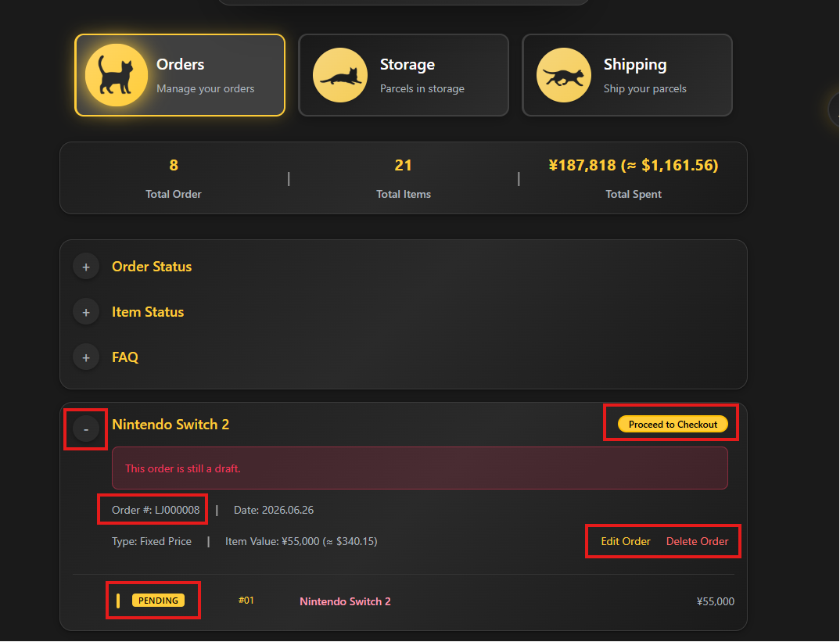Collapse the Nintendo Switch 2 order

click(86, 429)
